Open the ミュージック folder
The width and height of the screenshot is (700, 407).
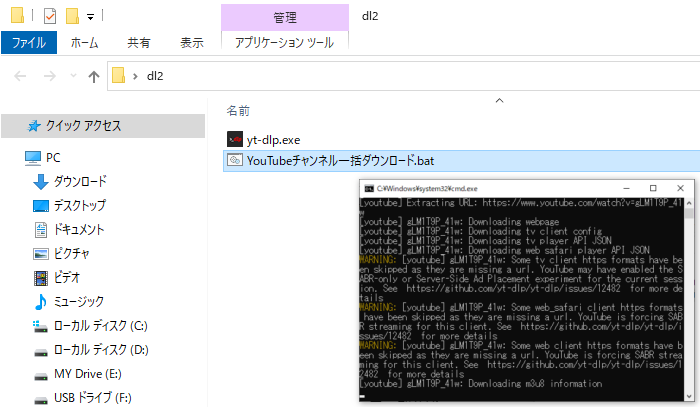coord(79,302)
